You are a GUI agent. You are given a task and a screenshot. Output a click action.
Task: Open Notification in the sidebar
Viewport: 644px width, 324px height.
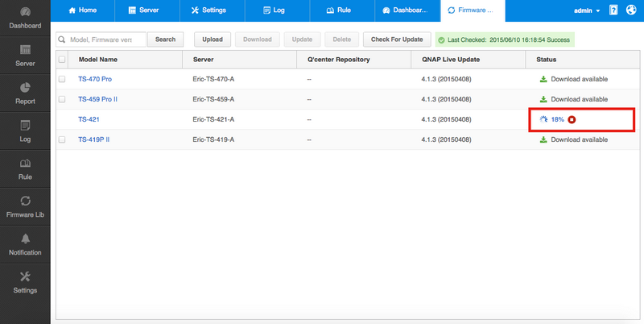point(25,244)
